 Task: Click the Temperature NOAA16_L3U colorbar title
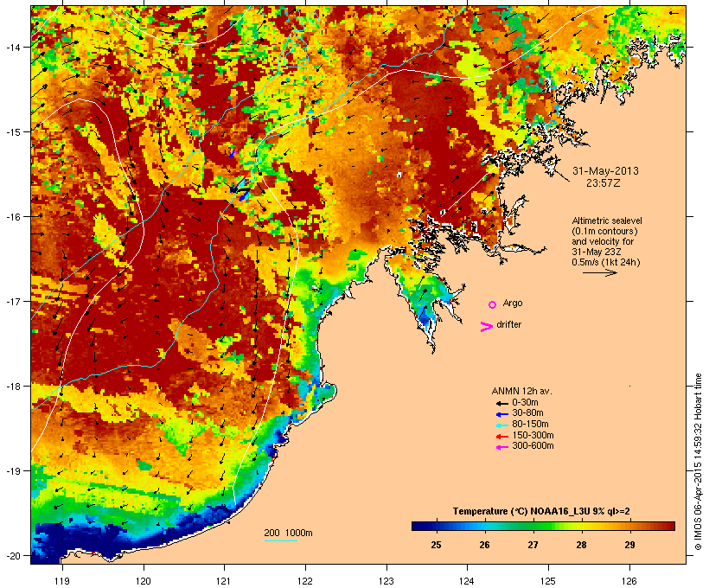[x=541, y=511]
